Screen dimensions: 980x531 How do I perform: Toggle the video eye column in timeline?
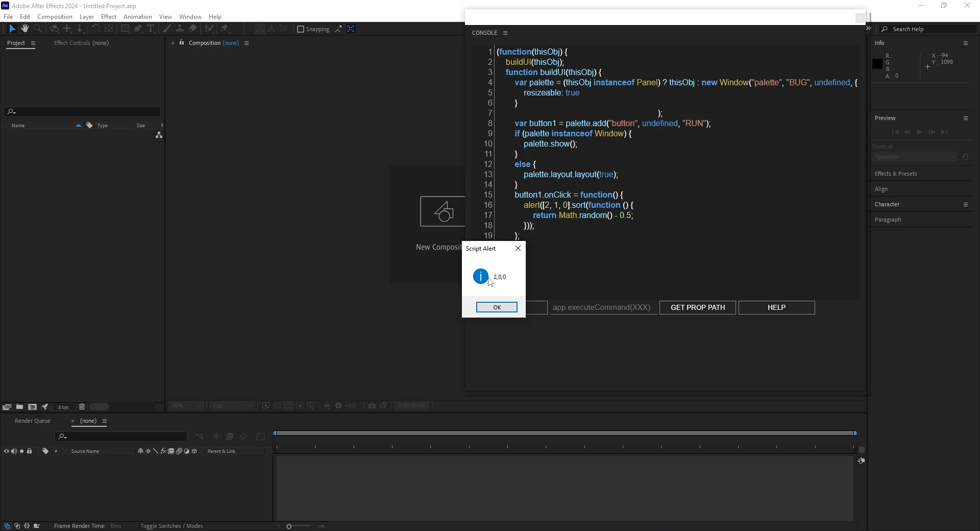point(6,451)
